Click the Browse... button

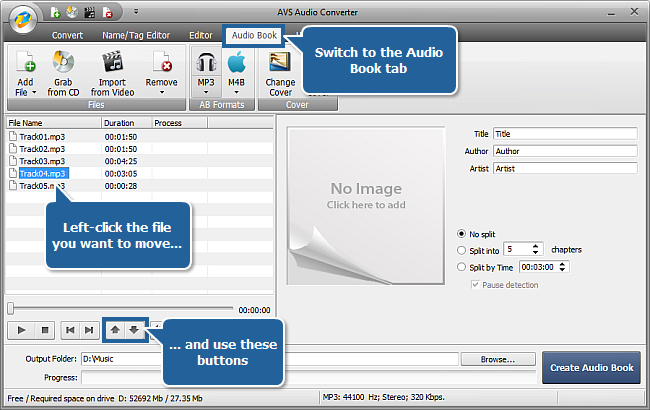tap(498, 359)
